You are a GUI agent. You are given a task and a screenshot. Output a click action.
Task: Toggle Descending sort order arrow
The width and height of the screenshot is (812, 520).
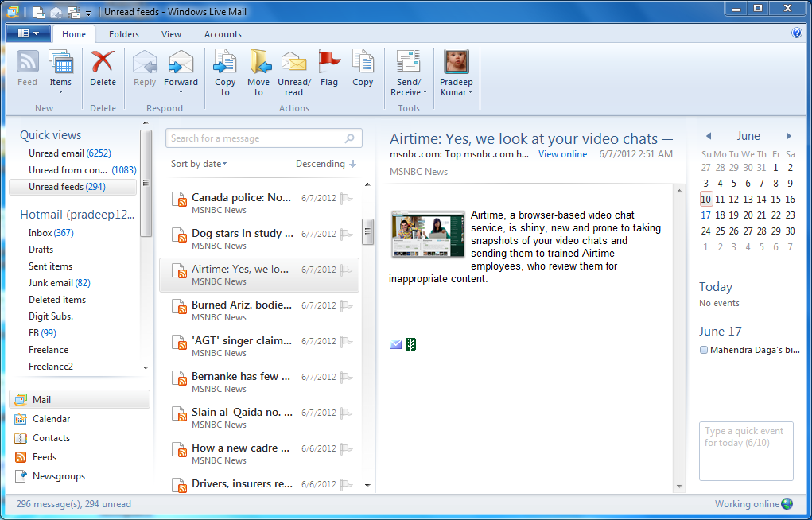click(x=352, y=164)
